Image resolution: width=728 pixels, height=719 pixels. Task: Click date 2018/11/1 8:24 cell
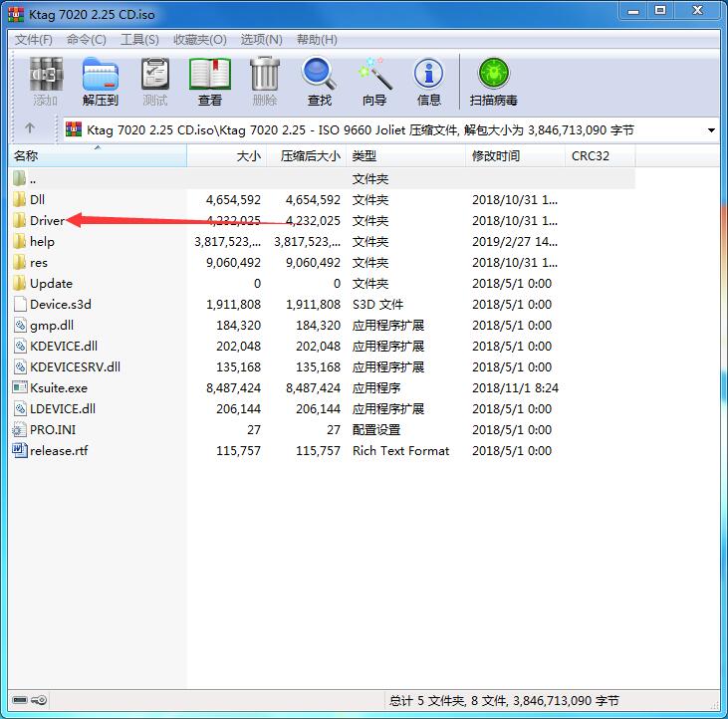point(515,387)
